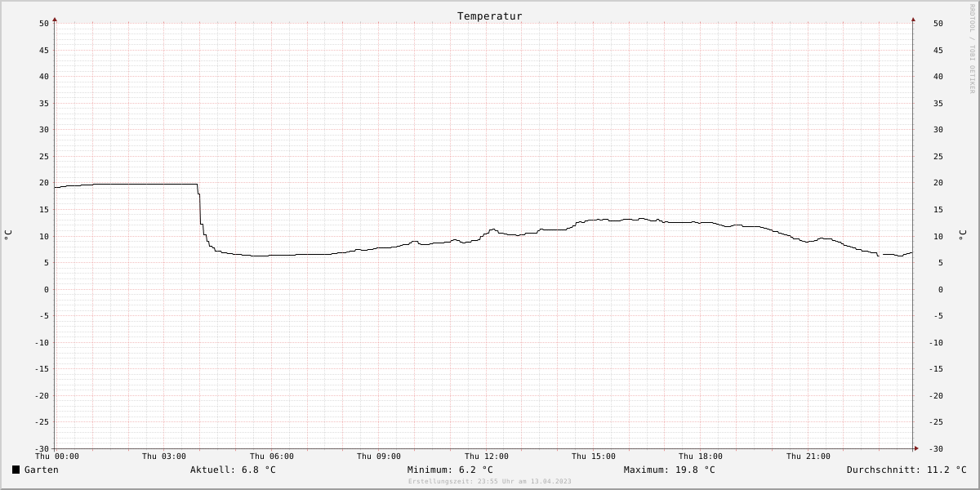This screenshot has height=490, width=980.
Task: Select the 'Durchschnitt: 11.2 °C' value
Action: [x=906, y=470]
